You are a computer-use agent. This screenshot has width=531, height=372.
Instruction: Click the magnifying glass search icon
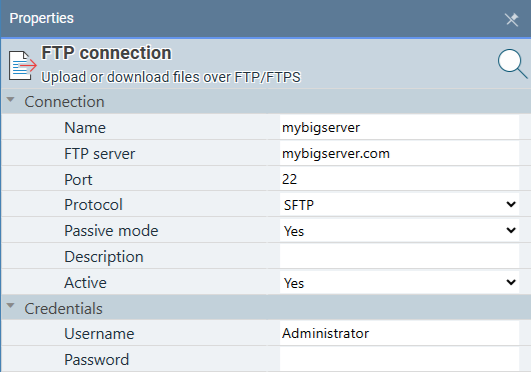coord(512,64)
